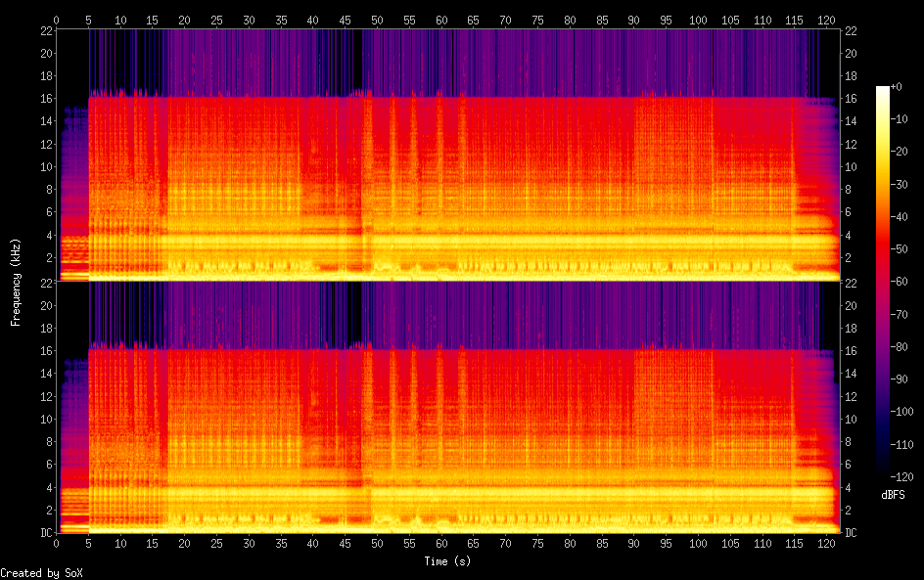Image resolution: width=924 pixels, height=580 pixels.
Task: Click the '-70' value on the dBFS scale
Action: pyautogui.click(x=899, y=314)
